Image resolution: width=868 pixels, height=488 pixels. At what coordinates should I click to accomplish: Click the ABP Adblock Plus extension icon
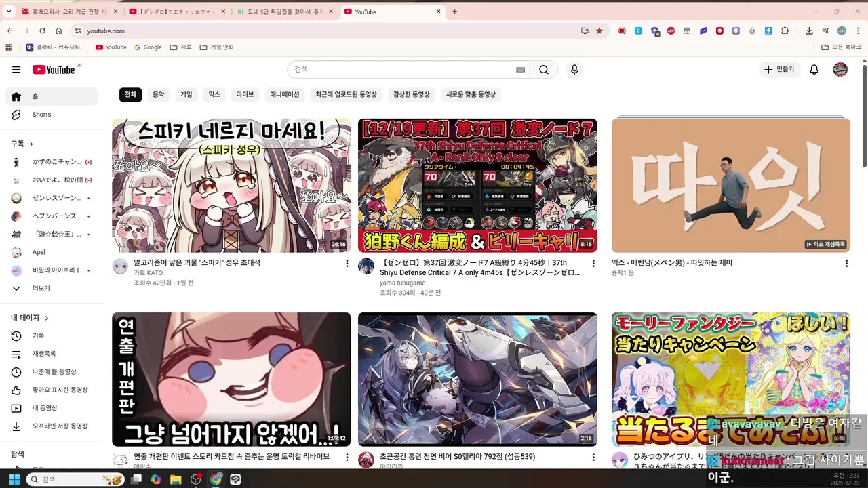click(x=671, y=30)
